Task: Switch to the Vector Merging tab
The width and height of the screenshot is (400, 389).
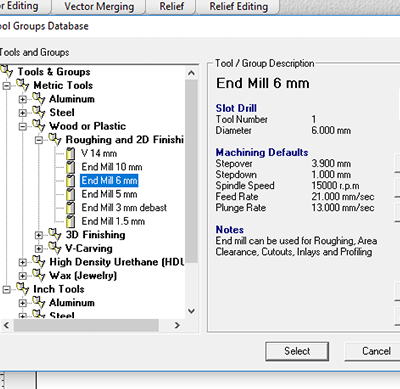Action: (99, 7)
